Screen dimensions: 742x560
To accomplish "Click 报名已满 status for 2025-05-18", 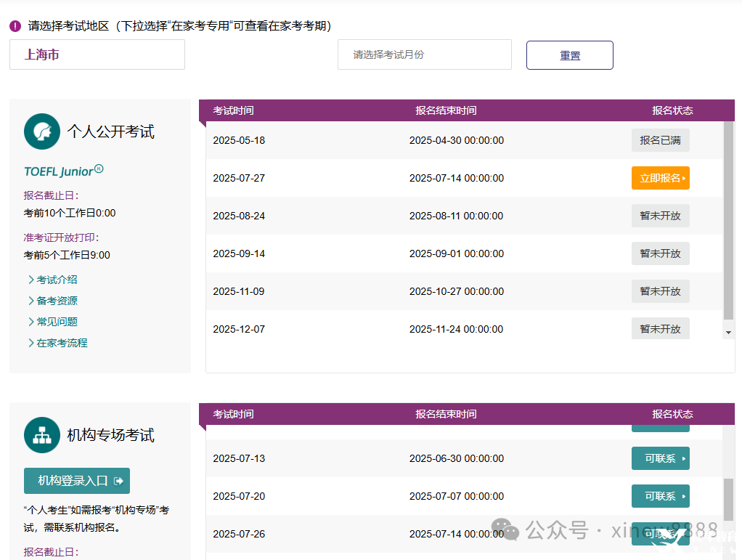I will (660, 140).
